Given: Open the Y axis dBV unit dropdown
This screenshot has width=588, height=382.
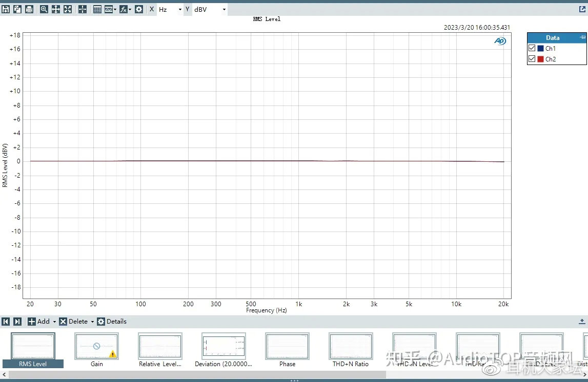Looking at the screenshot, I should (224, 10).
